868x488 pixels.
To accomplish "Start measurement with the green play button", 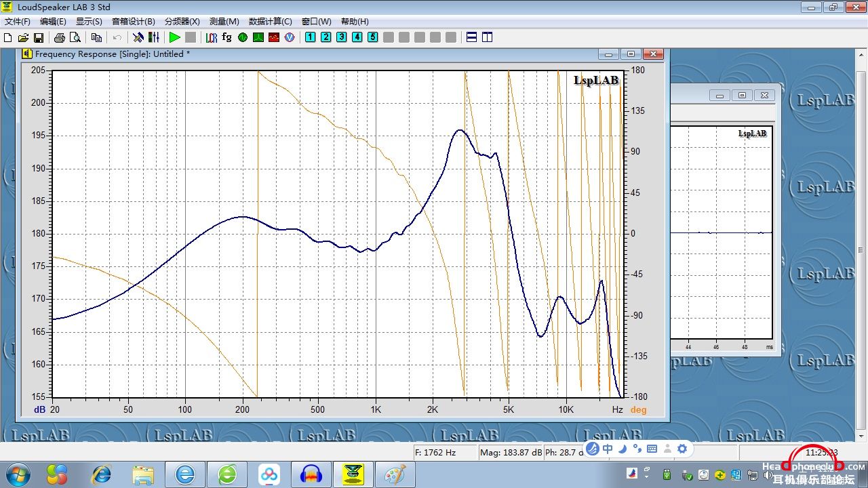I will [175, 37].
